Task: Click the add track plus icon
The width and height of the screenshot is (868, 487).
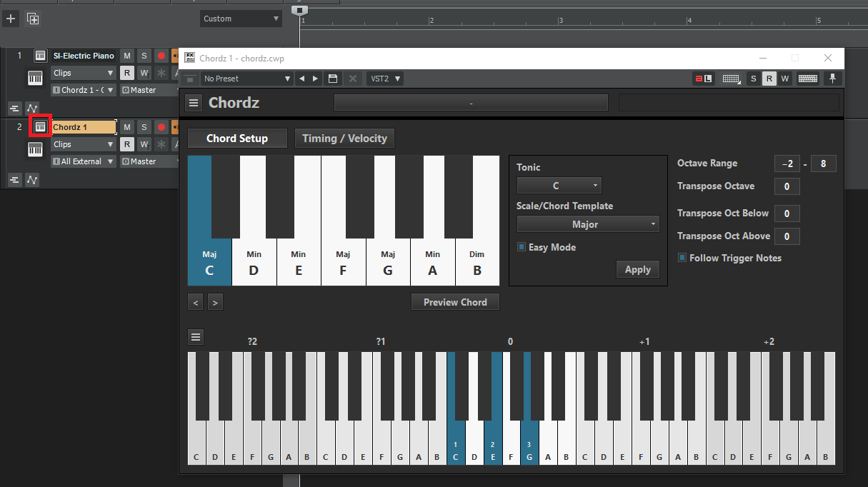Action: 11,19
